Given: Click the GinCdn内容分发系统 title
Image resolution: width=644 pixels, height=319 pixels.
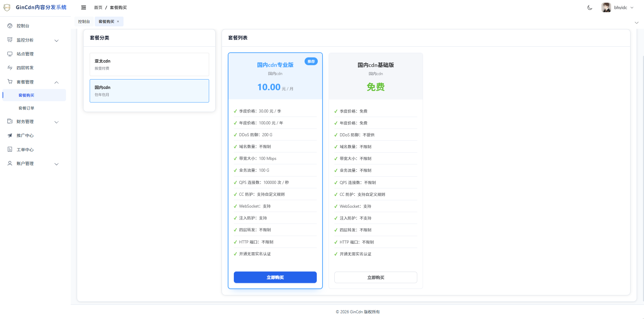Looking at the screenshot, I should [x=41, y=7].
